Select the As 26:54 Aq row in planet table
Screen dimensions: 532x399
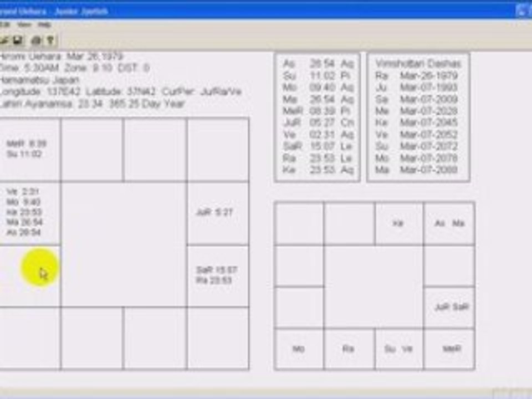[318, 63]
